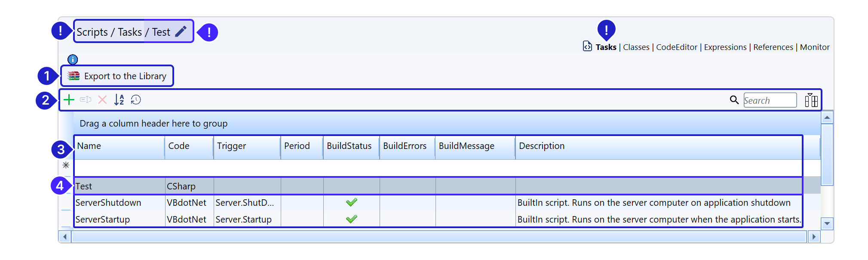Click the blue info icon
Viewport: 868px width, 260px height.
pos(73,59)
